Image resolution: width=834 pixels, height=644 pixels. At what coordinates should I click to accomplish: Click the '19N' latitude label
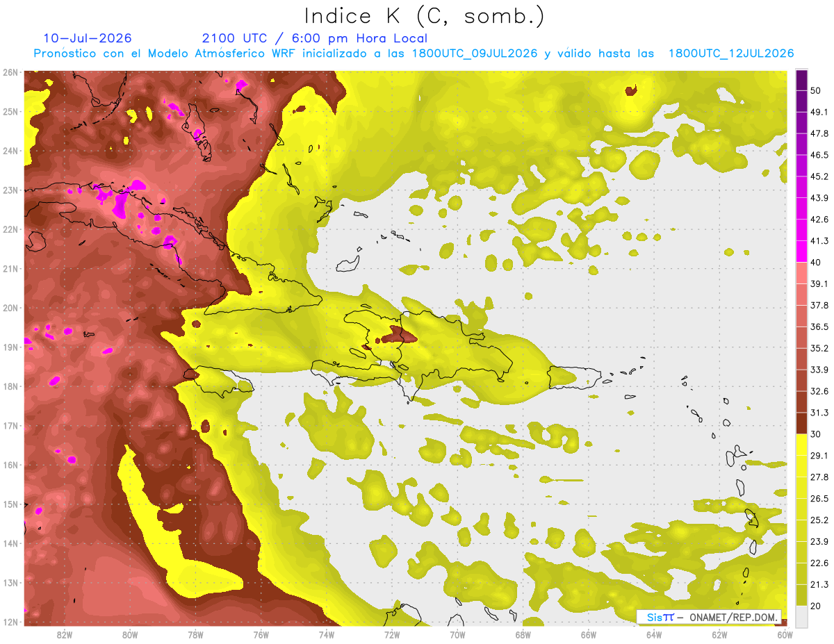[10, 347]
